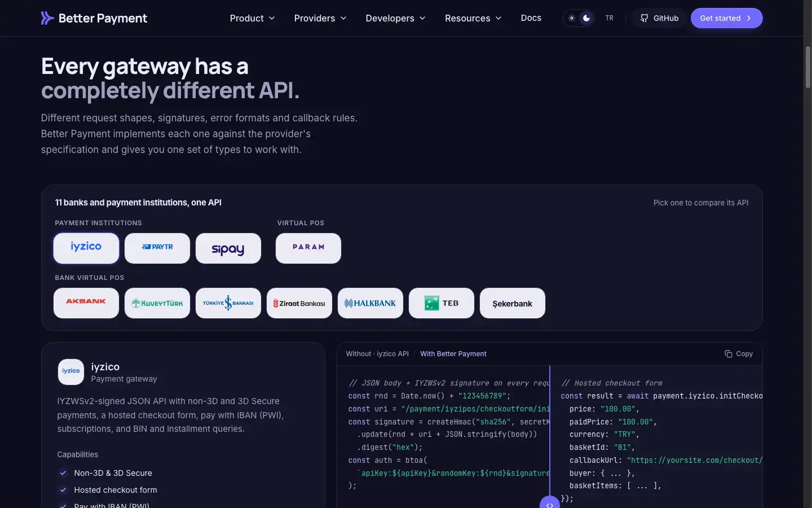Expand the Product menu
812x508 pixels.
253,18
